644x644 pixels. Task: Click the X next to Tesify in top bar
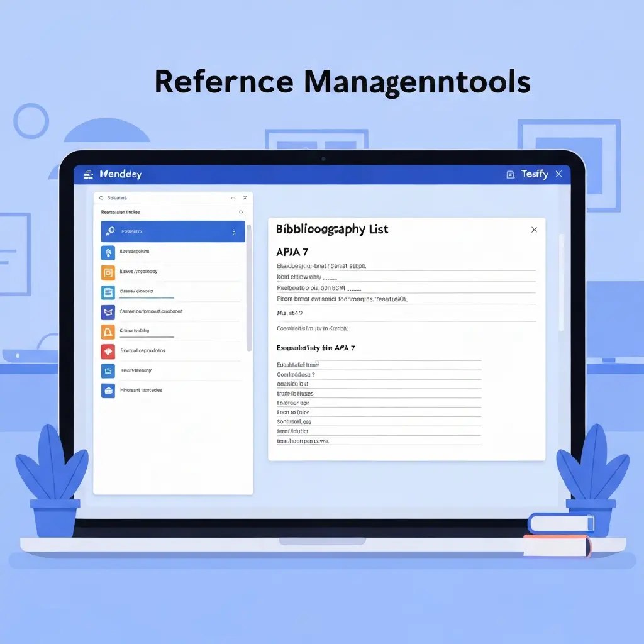pyautogui.click(x=559, y=174)
